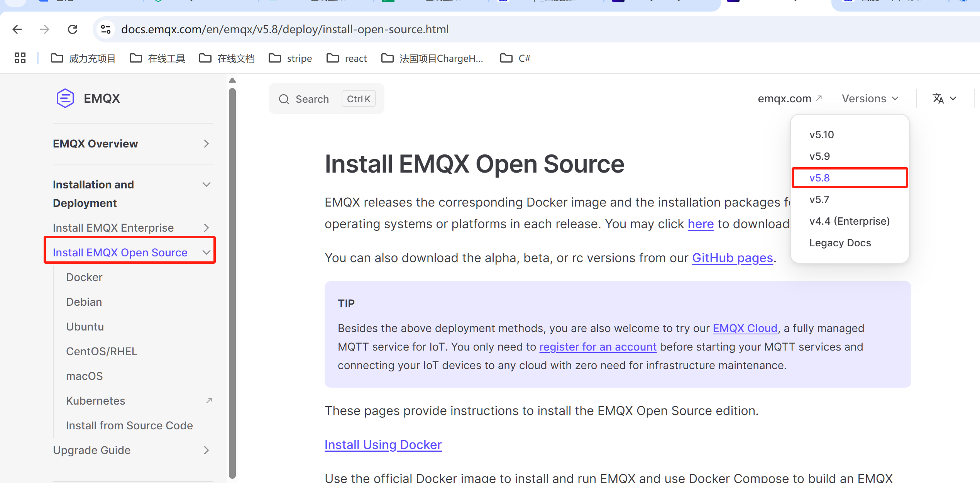This screenshot has width=980, height=483.
Task: Open the EMQX Cloud link
Action: [745, 328]
